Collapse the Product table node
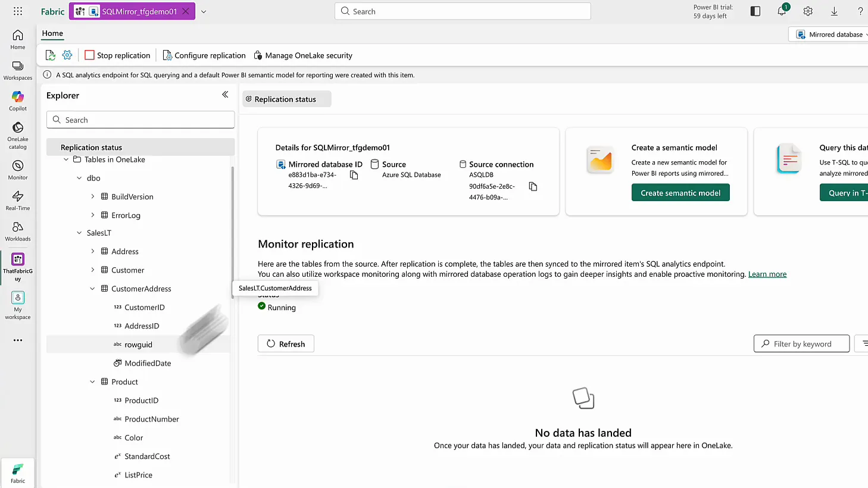 point(92,381)
